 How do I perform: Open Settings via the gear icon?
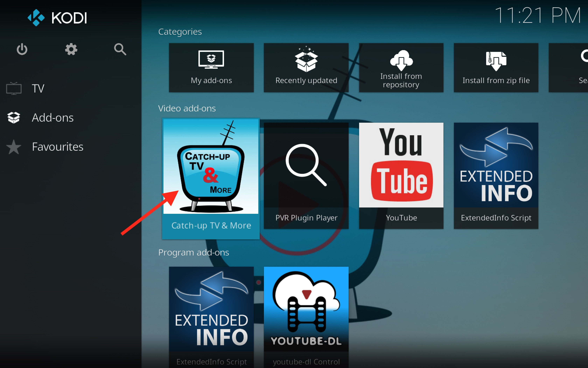click(71, 49)
